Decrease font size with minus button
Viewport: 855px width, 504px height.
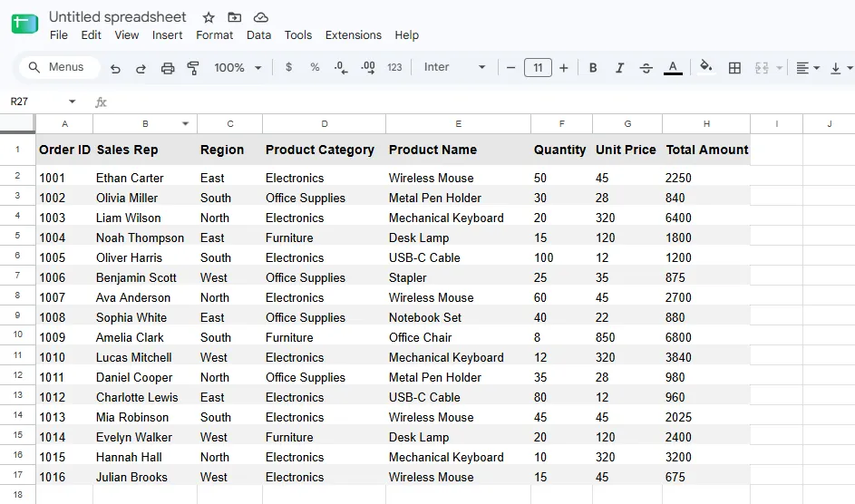(x=510, y=68)
